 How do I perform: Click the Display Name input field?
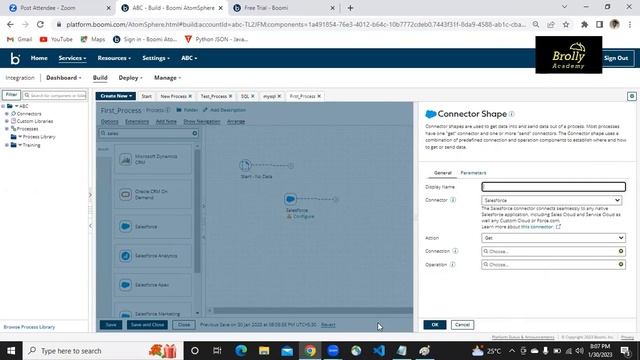tap(553, 187)
